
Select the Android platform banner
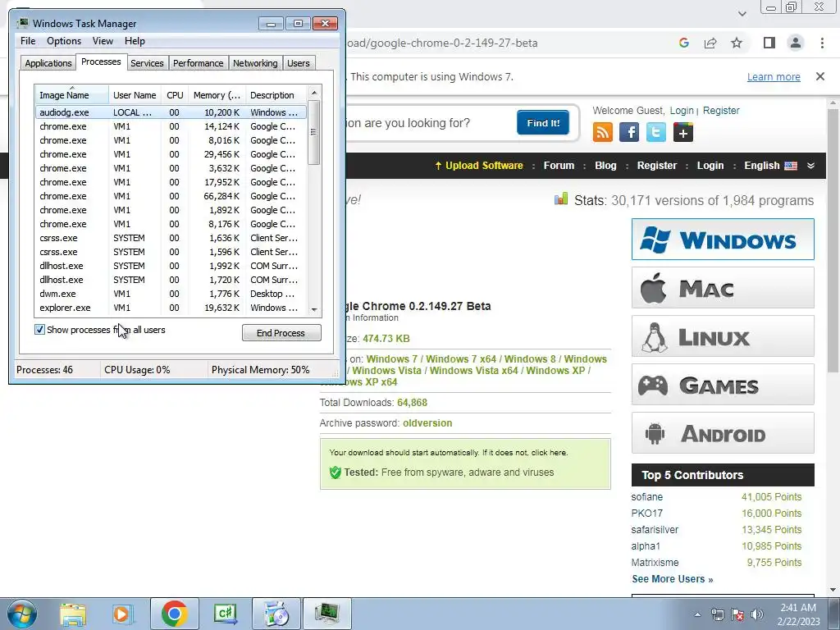tap(723, 433)
